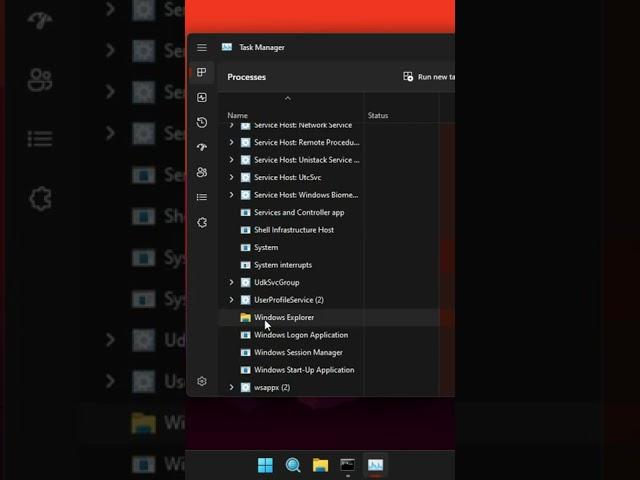The height and width of the screenshot is (480, 640).
Task: Open the Users page icon in sidebar
Action: [x=202, y=172]
